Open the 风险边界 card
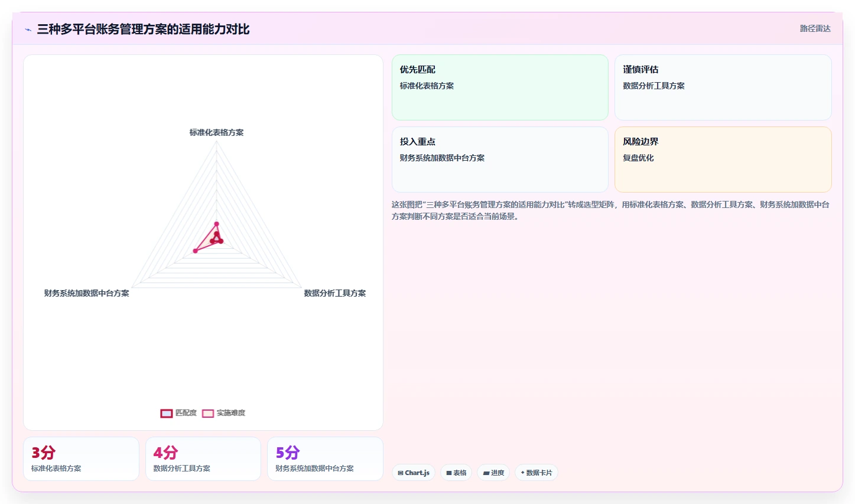The height and width of the screenshot is (504, 855). 723,160
